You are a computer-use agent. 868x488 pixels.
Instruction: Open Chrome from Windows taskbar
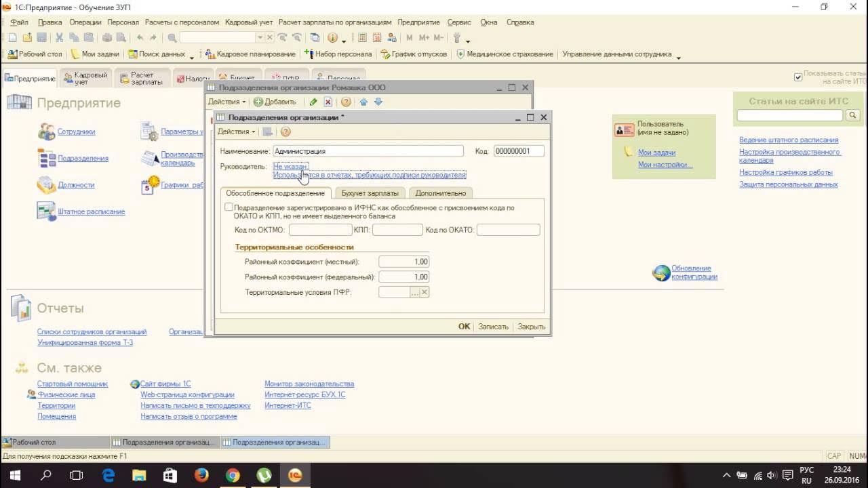(233, 476)
